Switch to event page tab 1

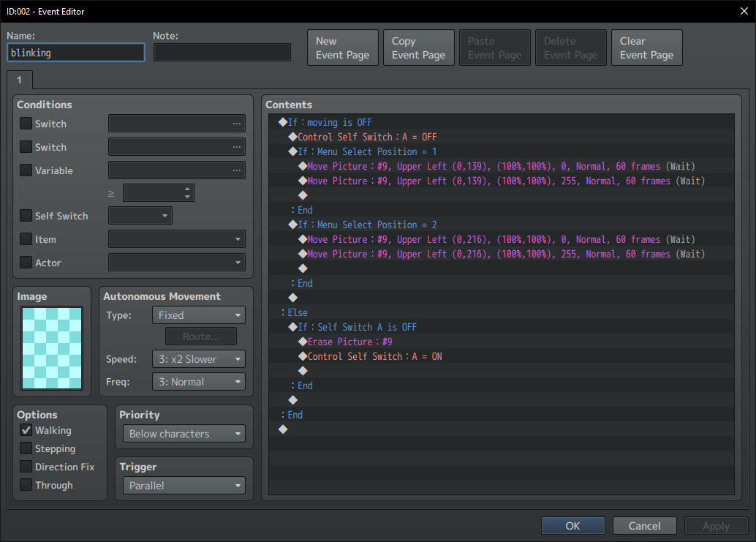tap(20, 80)
